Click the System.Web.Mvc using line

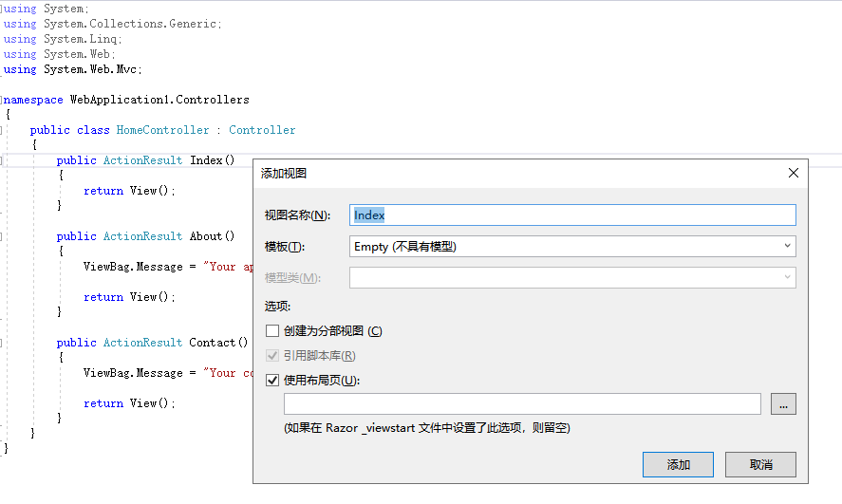(x=92, y=69)
